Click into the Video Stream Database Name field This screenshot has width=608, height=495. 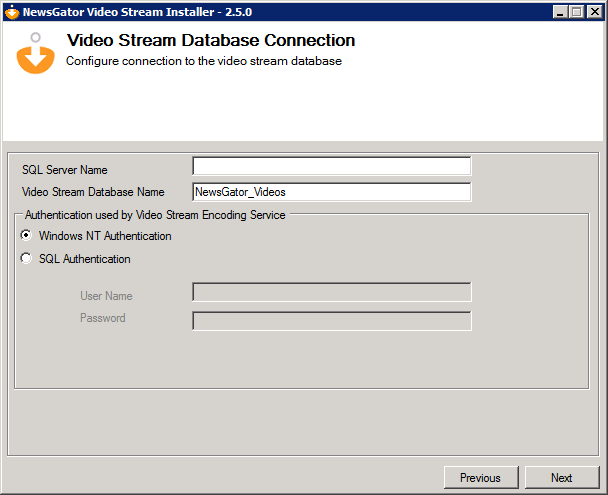tap(331, 192)
